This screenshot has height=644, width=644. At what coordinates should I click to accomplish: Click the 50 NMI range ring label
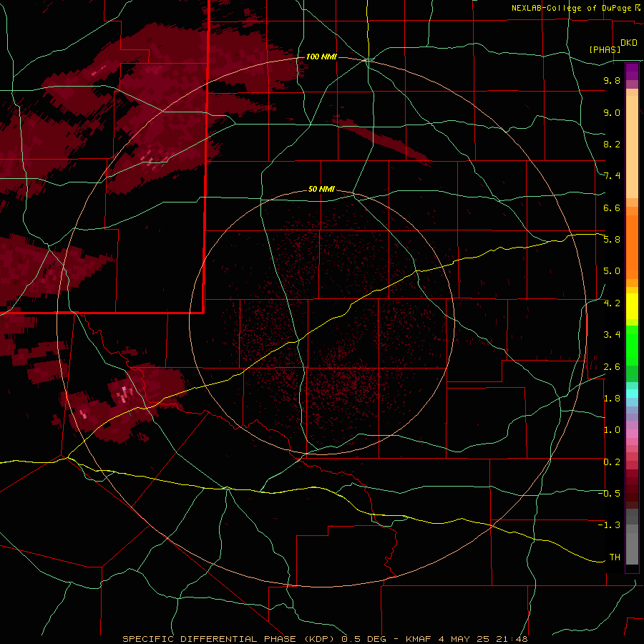click(321, 189)
